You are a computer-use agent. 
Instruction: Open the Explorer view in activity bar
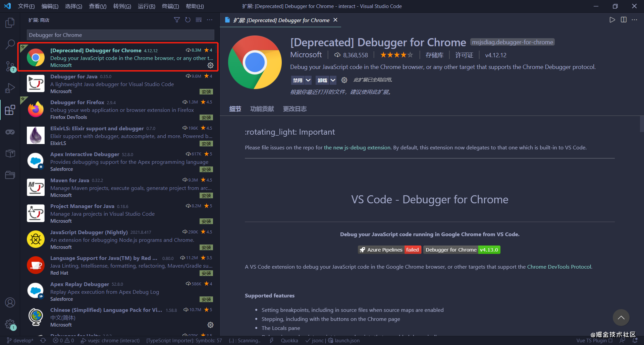[x=10, y=23]
